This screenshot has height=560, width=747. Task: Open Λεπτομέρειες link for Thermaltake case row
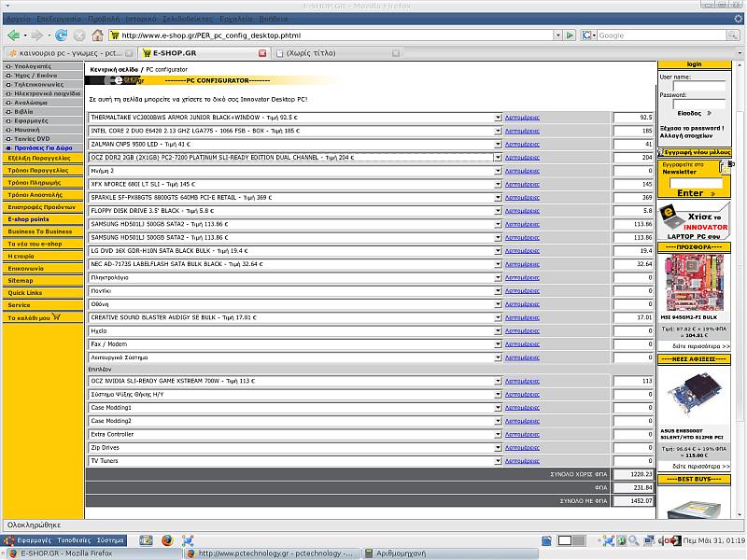coord(522,118)
